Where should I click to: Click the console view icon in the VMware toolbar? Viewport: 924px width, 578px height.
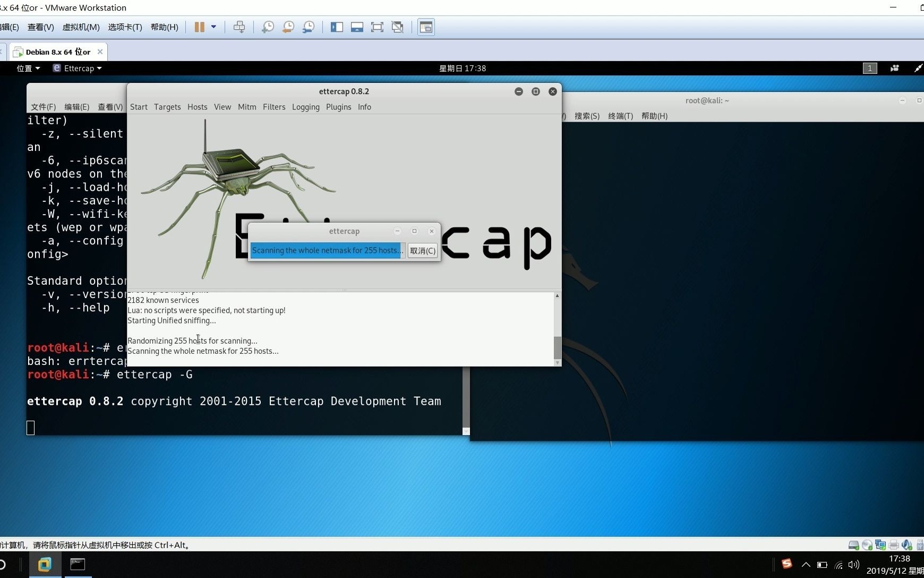point(426,27)
